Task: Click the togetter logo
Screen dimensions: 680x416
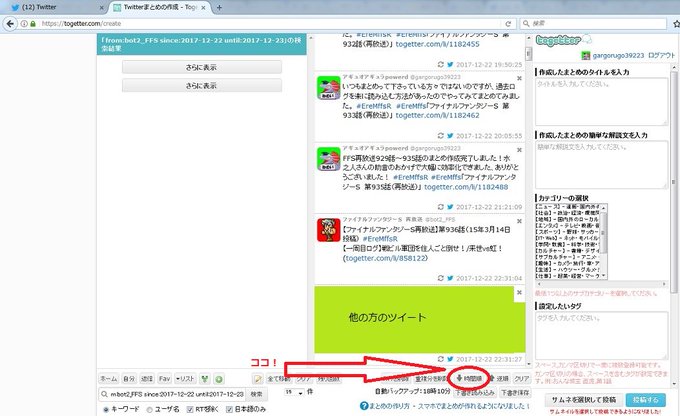Action: (x=563, y=40)
